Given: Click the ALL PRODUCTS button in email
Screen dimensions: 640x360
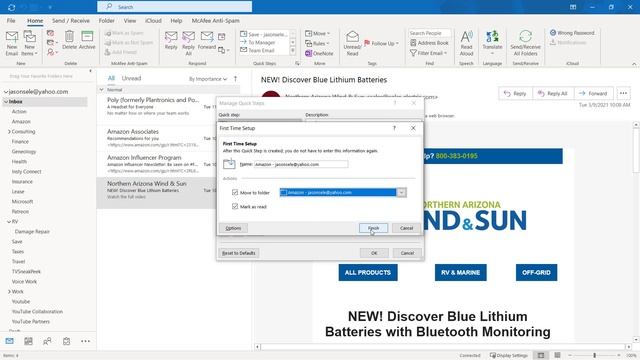Looking at the screenshot, I should point(368,272).
